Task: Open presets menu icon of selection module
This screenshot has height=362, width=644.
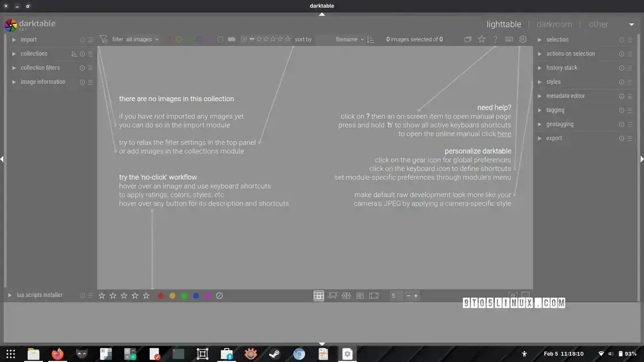Action: tap(630, 40)
